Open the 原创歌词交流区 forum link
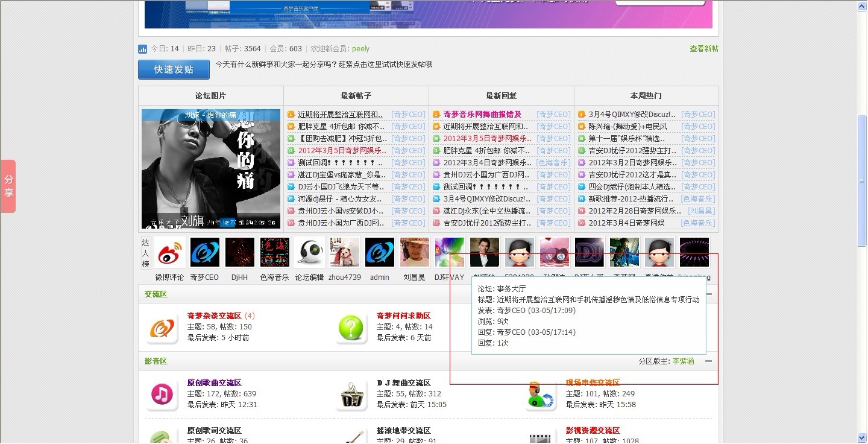 (215, 431)
